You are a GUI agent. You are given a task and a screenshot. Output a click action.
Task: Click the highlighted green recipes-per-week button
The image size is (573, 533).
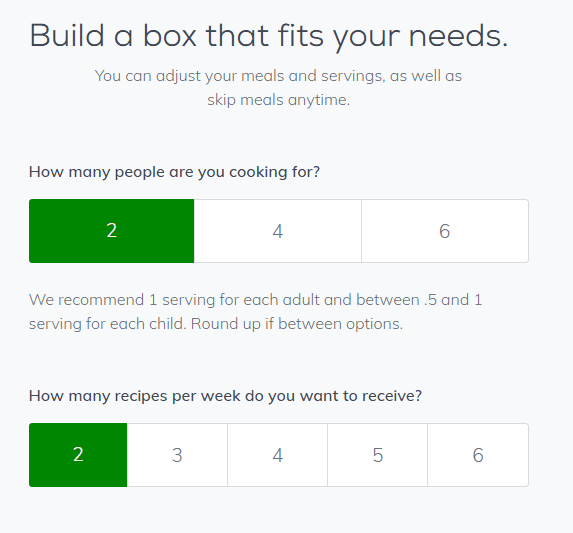pos(78,455)
